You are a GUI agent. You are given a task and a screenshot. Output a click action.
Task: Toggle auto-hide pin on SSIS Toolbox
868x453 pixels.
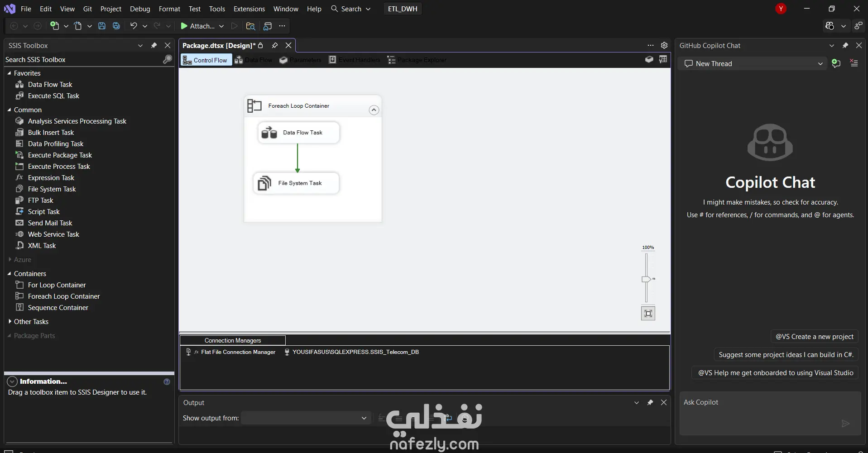[x=154, y=45]
